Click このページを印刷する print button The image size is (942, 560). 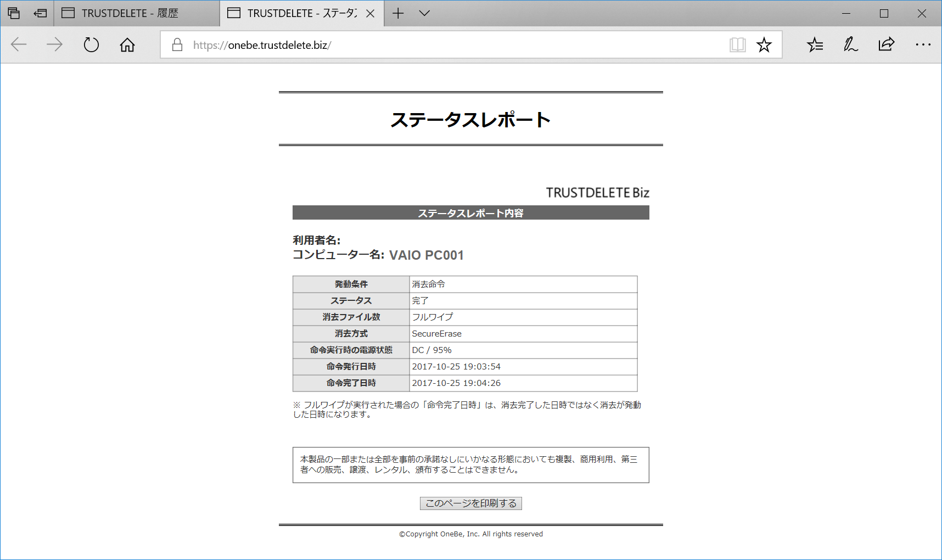(471, 503)
